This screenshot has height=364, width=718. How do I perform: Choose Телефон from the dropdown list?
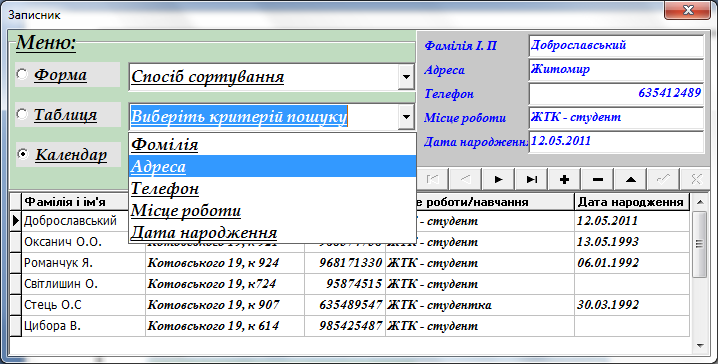pos(272,188)
